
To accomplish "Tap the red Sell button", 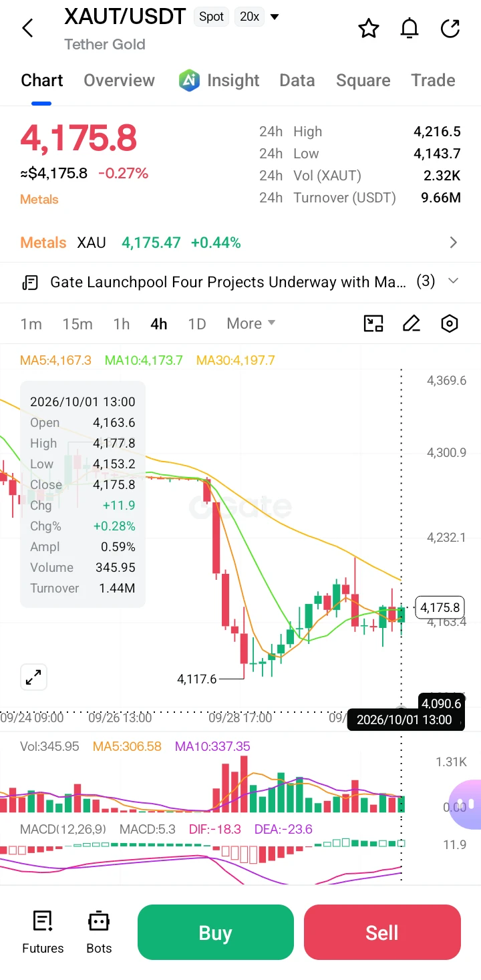I will pyautogui.click(x=382, y=932).
